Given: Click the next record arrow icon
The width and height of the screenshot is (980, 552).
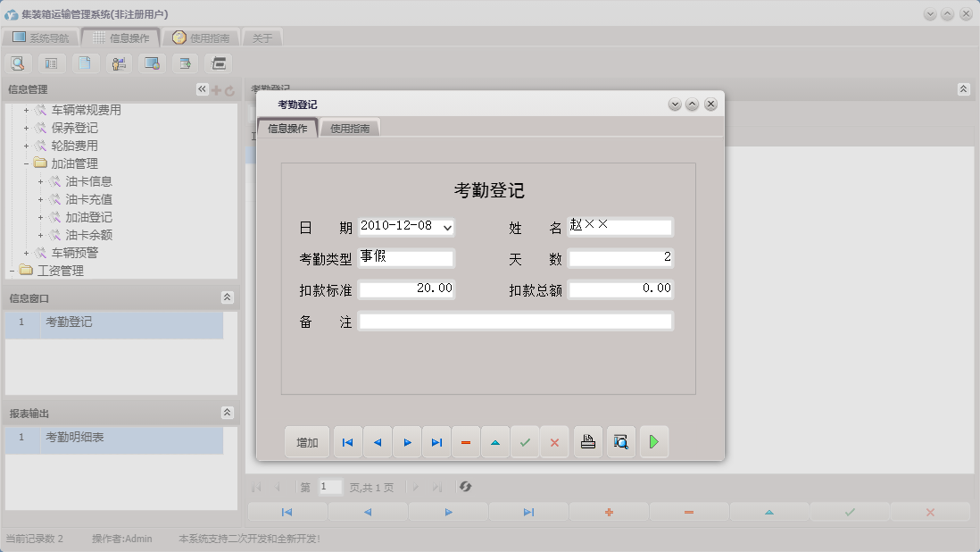Looking at the screenshot, I should [x=407, y=441].
